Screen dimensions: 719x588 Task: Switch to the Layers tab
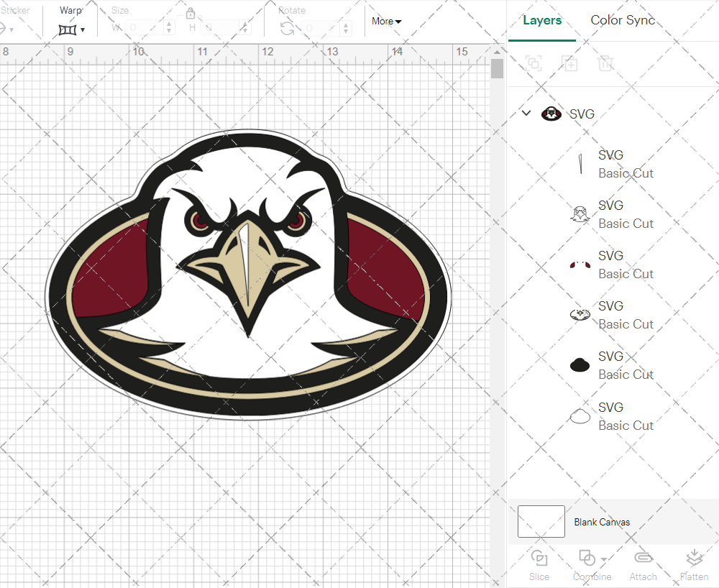[x=542, y=20]
